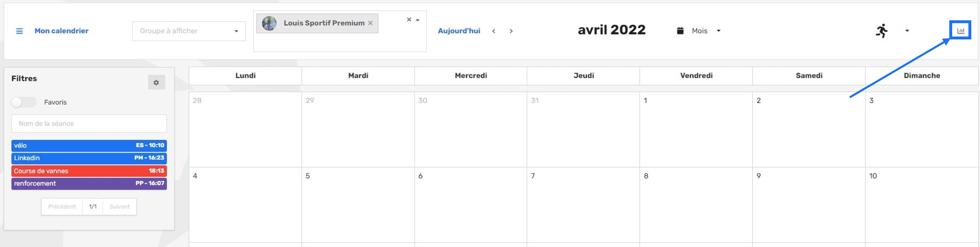The width and height of the screenshot is (980, 247).
Task: Select the red Course de vannes session
Action: (x=89, y=171)
